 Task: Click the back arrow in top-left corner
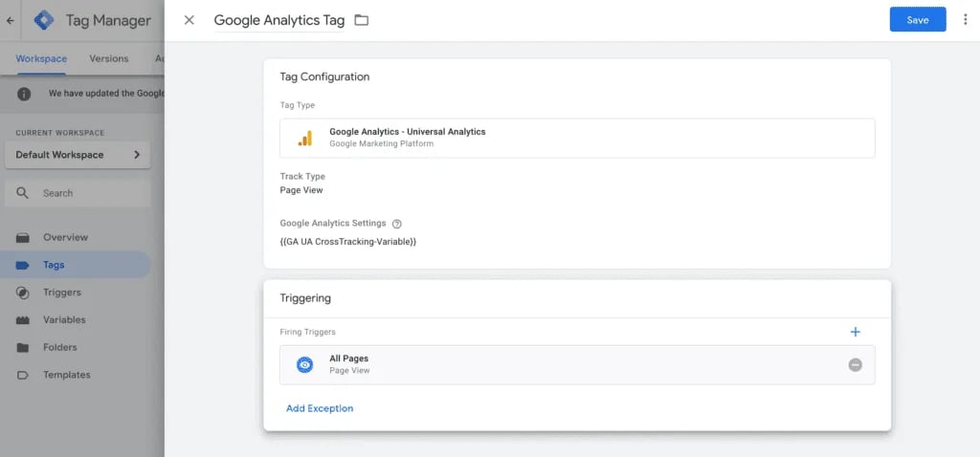point(11,20)
